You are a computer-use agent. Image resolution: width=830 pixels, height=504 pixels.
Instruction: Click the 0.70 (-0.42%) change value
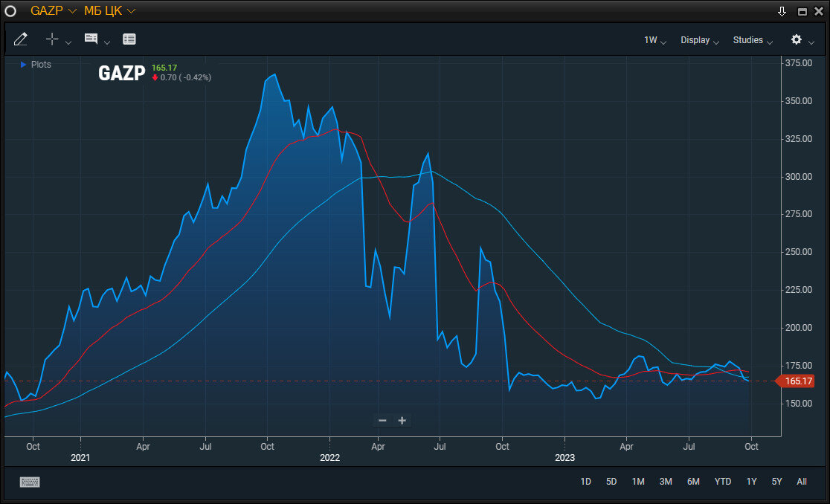[185, 78]
